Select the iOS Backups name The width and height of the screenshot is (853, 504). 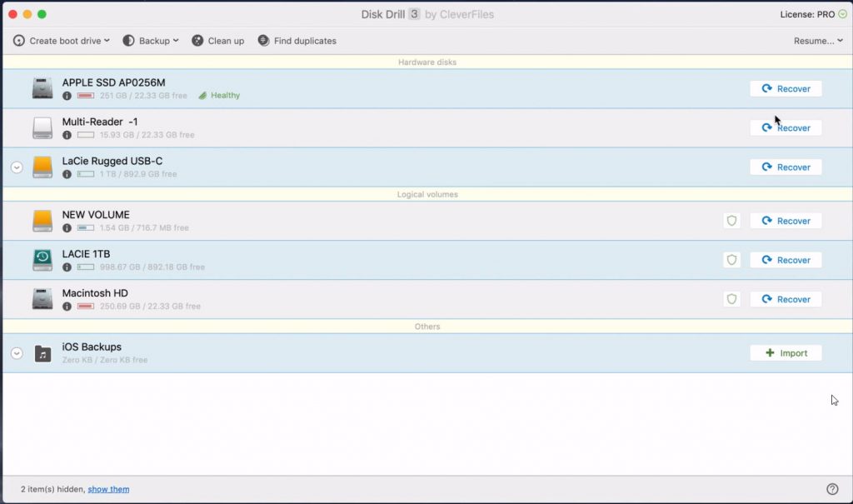point(92,347)
